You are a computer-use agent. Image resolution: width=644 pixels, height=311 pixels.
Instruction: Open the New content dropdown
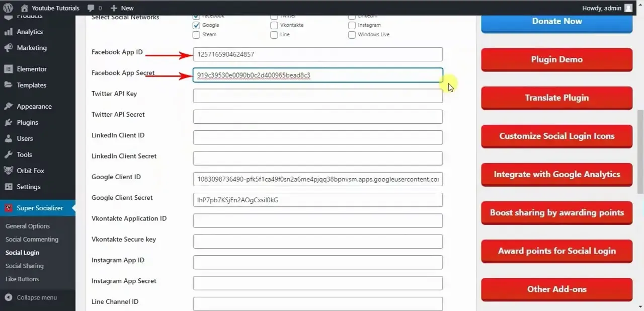(x=122, y=8)
